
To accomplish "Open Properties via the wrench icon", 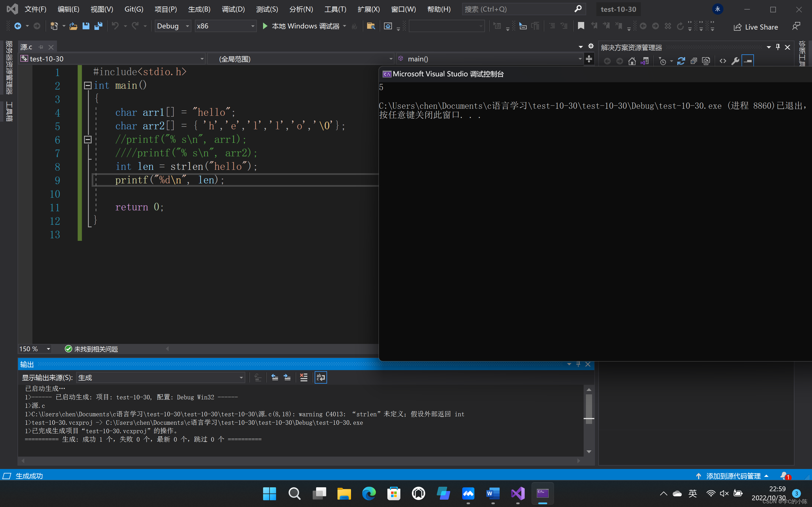I will [x=735, y=61].
